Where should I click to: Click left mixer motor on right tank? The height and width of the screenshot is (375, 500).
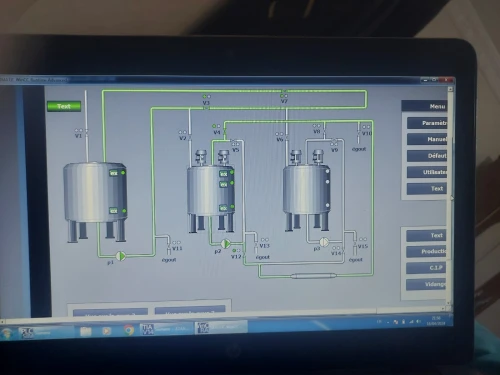(296, 157)
